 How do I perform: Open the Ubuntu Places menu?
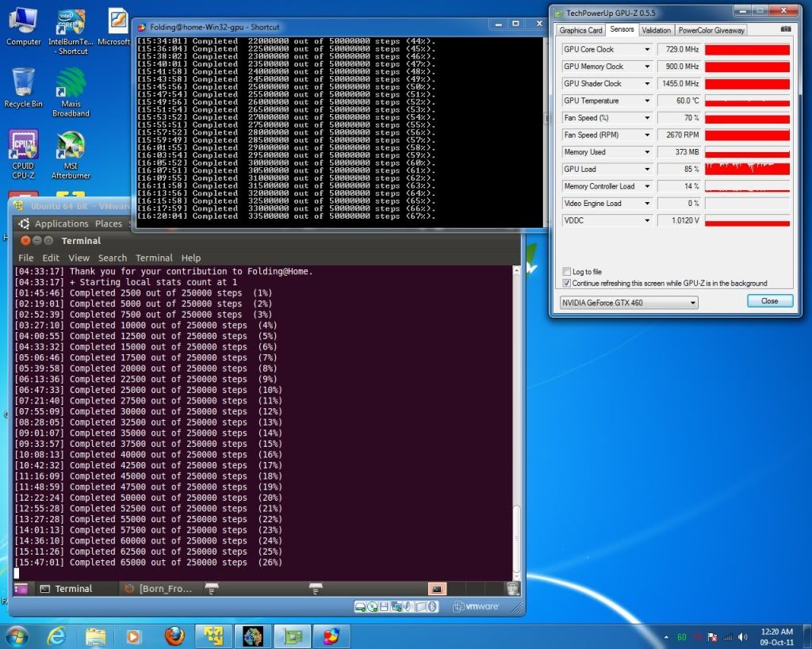click(109, 223)
